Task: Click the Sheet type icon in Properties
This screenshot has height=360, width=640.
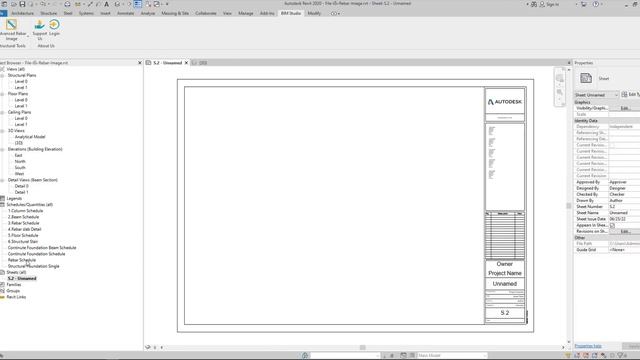Action: coord(586,78)
